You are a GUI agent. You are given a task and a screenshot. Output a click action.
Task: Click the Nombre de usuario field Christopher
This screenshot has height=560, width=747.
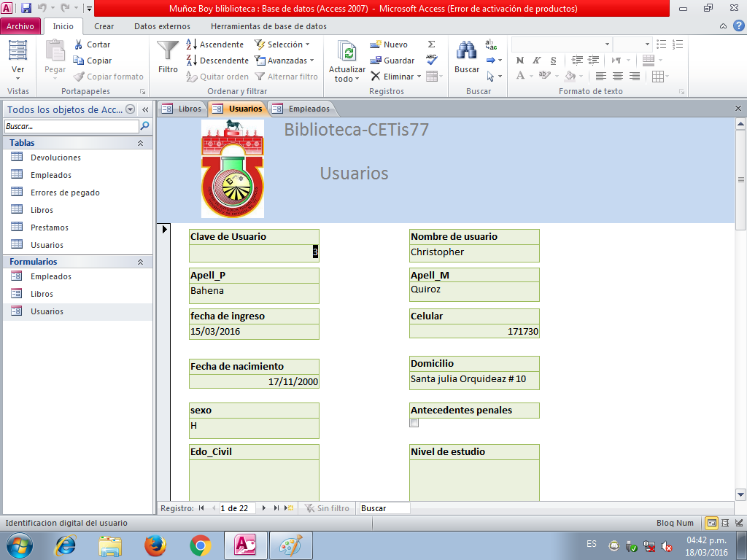pyautogui.click(x=474, y=253)
